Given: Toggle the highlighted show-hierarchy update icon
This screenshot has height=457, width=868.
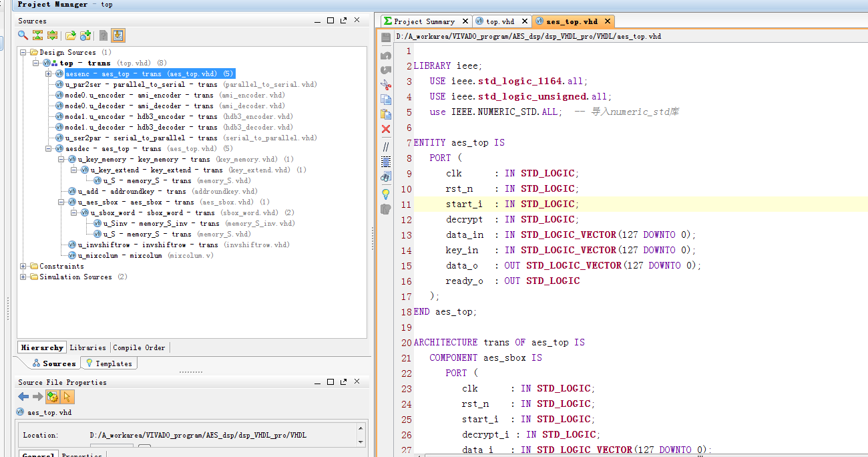Looking at the screenshot, I should tap(118, 35).
